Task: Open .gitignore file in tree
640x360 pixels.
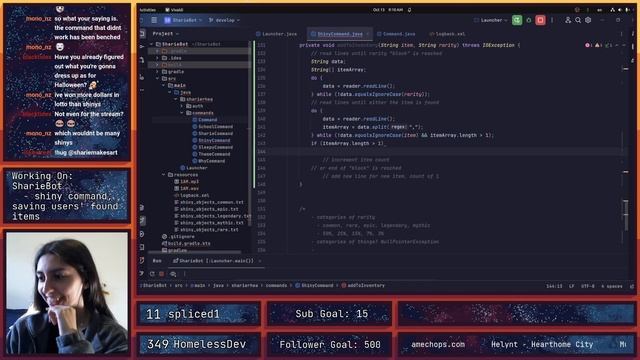Action: pyautogui.click(x=178, y=236)
